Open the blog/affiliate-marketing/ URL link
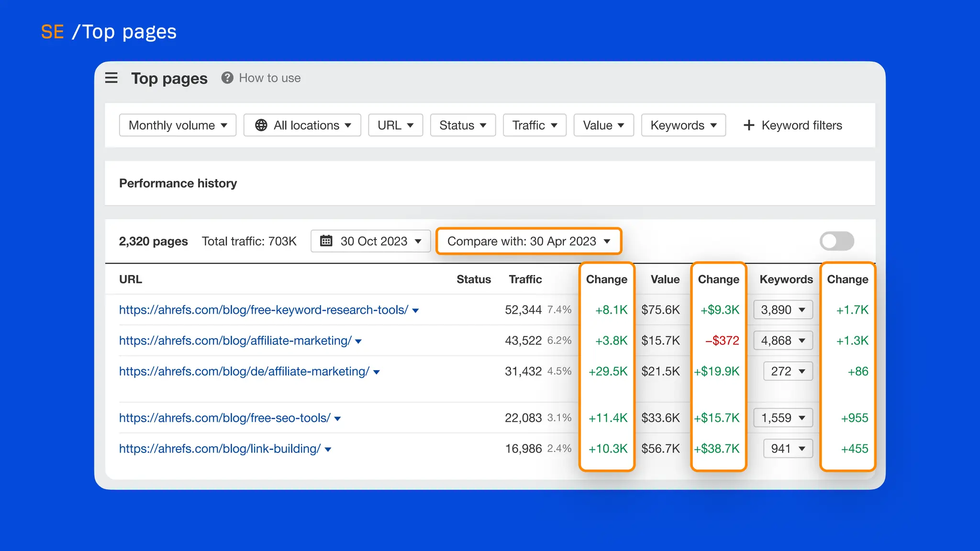The width and height of the screenshot is (980, 551). point(235,341)
